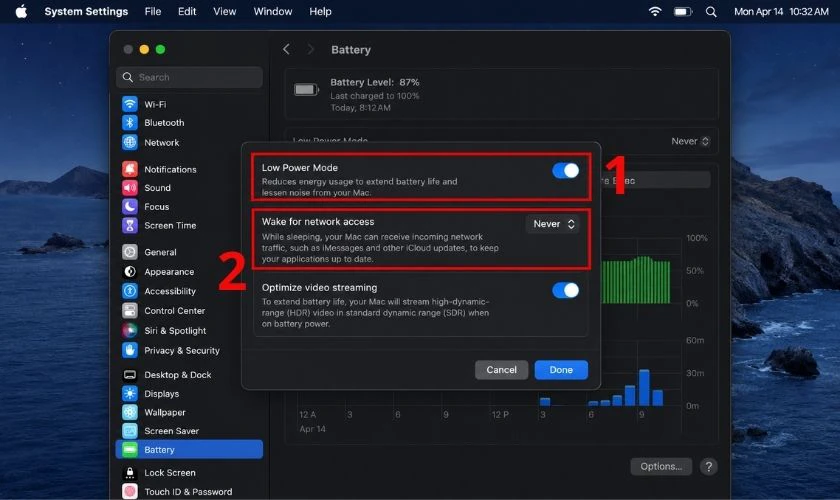The width and height of the screenshot is (840, 500).
Task: Go back with the left chevron
Action: pyautogui.click(x=287, y=49)
